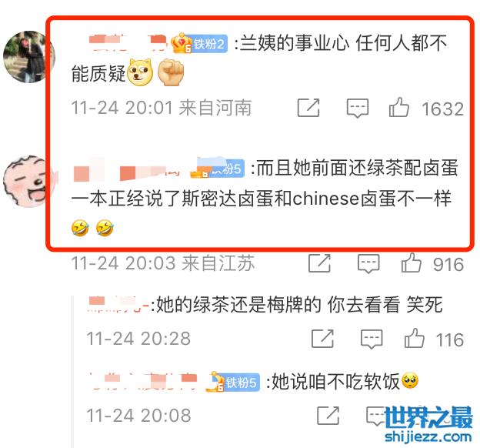Reply to the 兰姨的事业心 comment
The width and height of the screenshot is (480, 448).
click(357, 109)
